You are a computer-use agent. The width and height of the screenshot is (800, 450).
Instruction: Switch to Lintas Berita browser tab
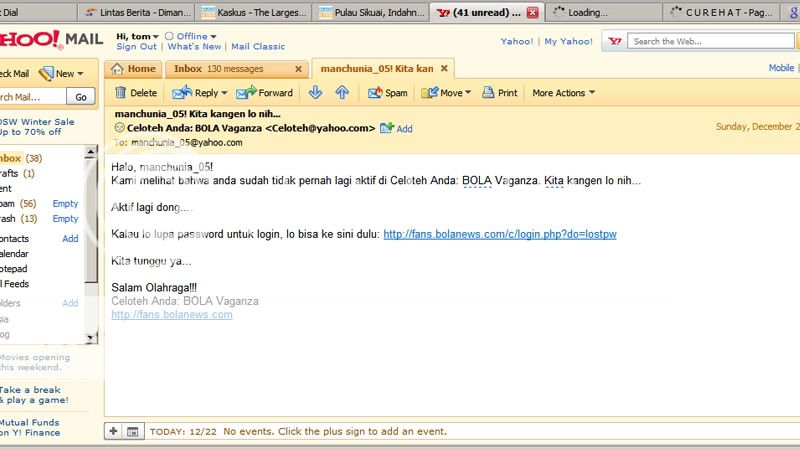point(137,12)
